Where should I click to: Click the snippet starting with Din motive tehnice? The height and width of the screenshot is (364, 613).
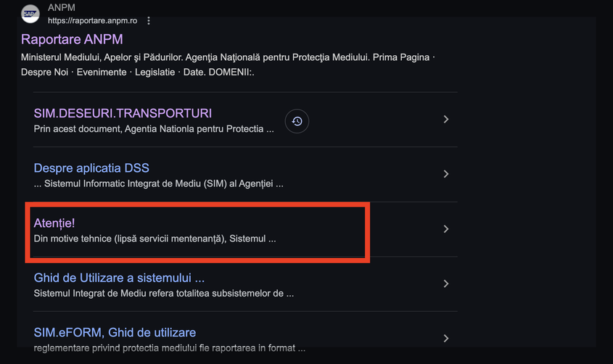pos(155,239)
